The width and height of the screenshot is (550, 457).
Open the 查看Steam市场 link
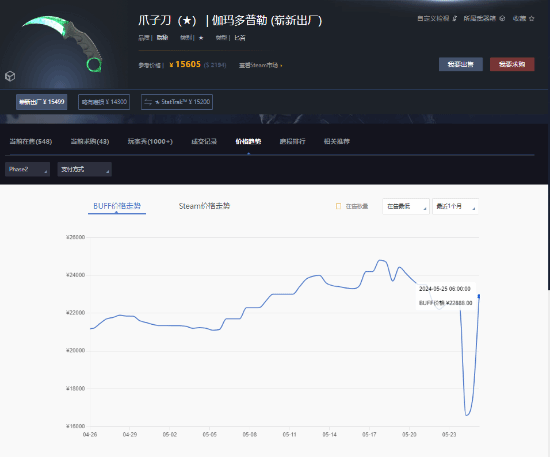coord(260,65)
